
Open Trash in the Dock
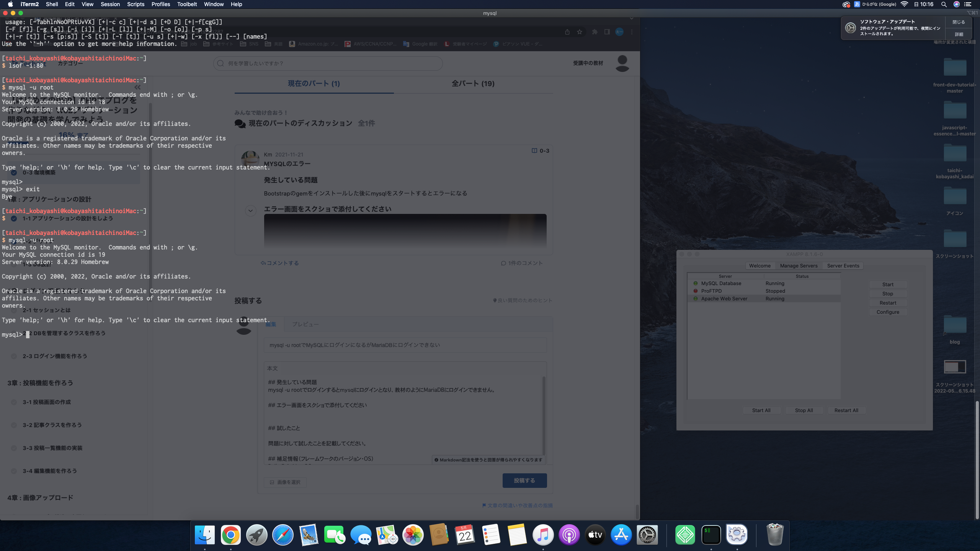(x=775, y=535)
